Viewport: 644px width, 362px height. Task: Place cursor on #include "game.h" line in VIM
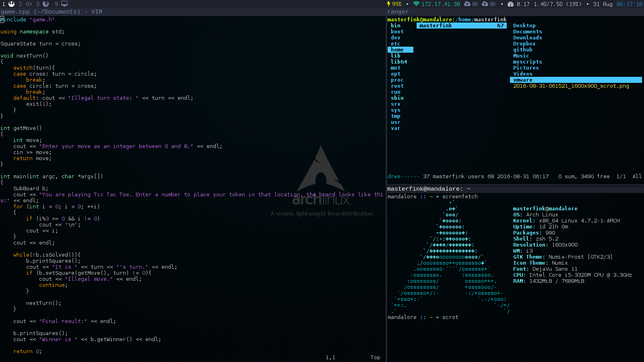tap(27, 19)
